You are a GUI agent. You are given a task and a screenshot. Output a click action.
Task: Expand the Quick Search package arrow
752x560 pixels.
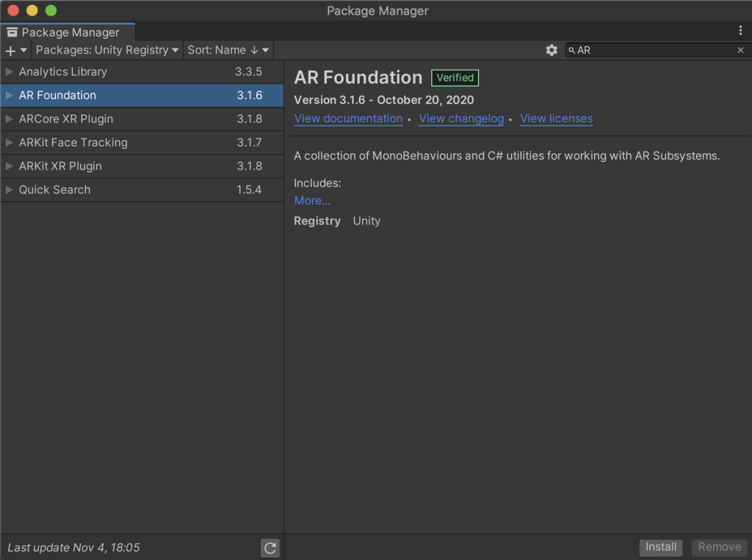[10, 189]
